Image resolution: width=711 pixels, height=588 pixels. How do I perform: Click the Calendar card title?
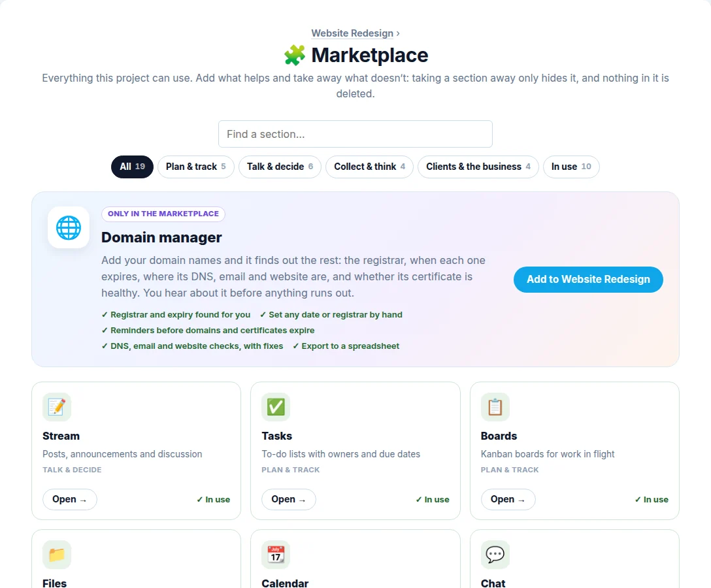click(x=285, y=583)
